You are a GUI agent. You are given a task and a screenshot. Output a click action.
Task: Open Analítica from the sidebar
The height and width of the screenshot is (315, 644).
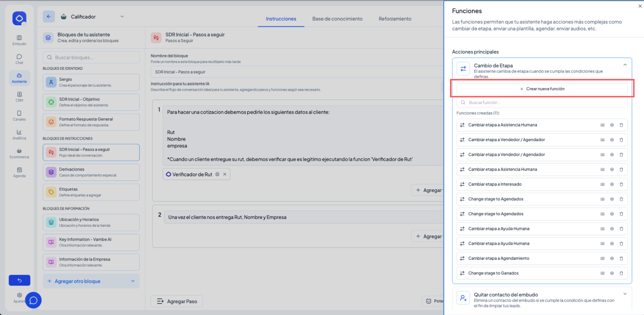19,134
